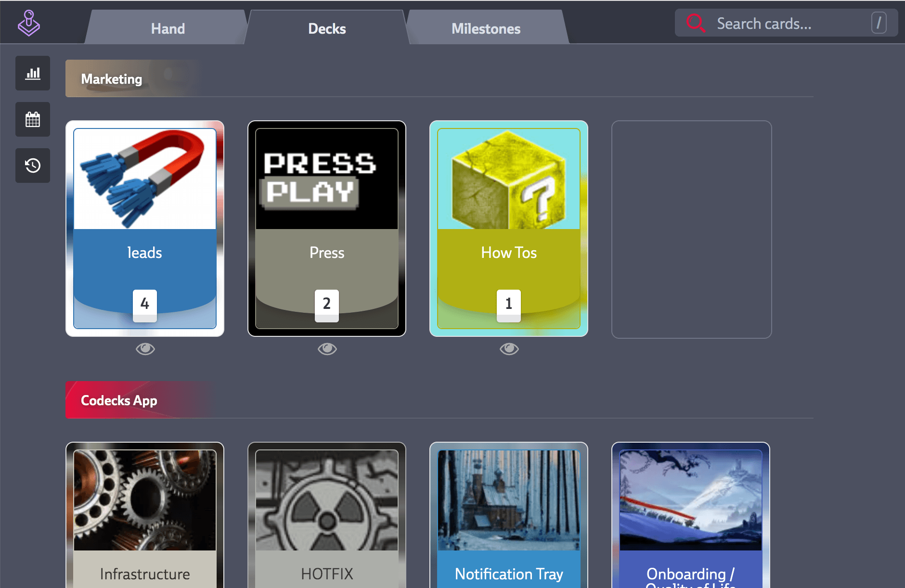Click the empty deck placeholder slot
The image size is (905, 588).
point(691,230)
